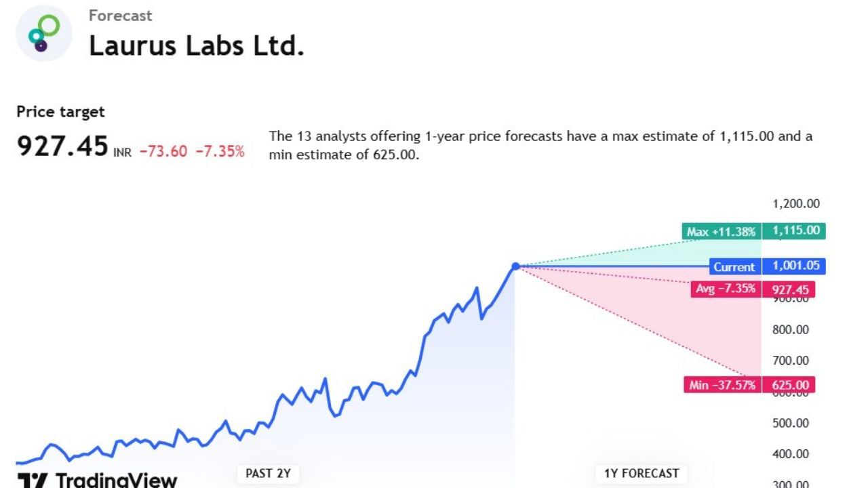Click the TradingView wordmark text
The image size is (868, 488).
pos(117,481)
